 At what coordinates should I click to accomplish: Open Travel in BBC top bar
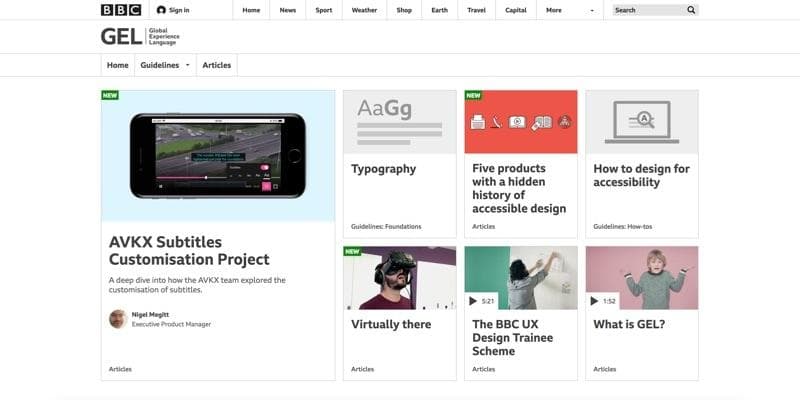click(477, 10)
